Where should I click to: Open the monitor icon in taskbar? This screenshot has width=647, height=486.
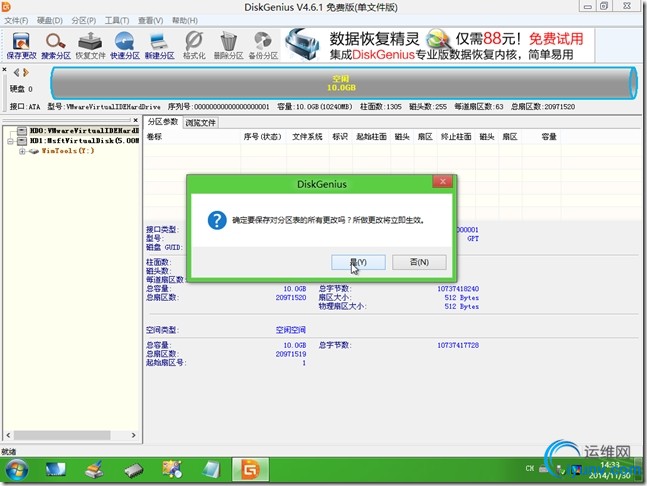pyautogui.click(x=56, y=470)
